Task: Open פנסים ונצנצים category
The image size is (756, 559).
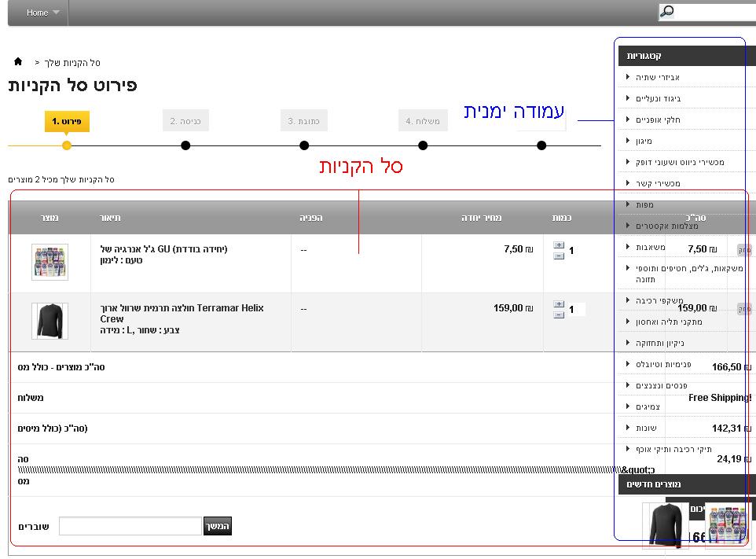Action: (661, 385)
